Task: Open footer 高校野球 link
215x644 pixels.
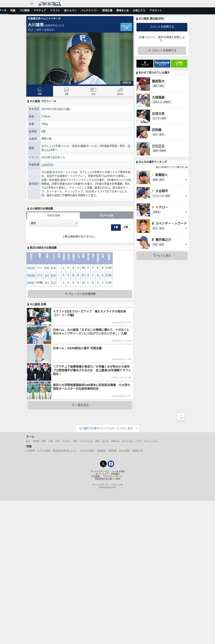Action: point(101,451)
